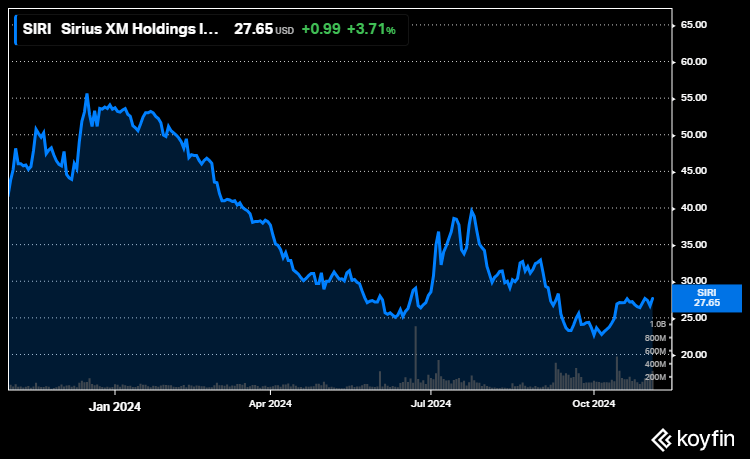Click the Koyfin logo icon

pos(660,438)
